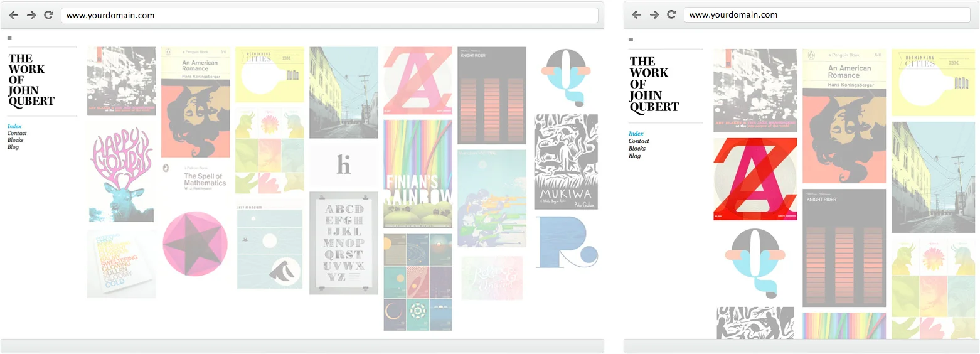This screenshot has width=980, height=354.
Task: Open the pink circle star artwork
Action: pyautogui.click(x=195, y=244)
